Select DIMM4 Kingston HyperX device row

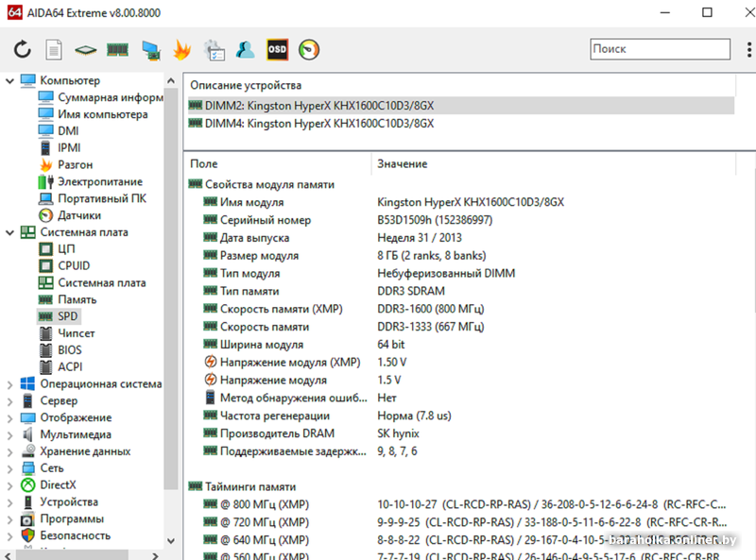pos(319,123)
